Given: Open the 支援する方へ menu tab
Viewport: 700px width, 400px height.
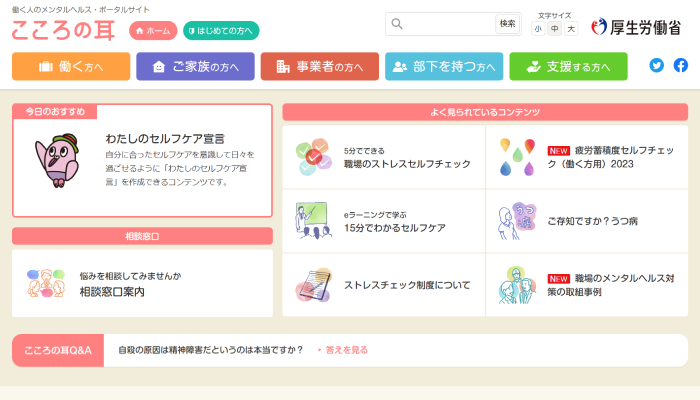Looking at the screenshot, I should click(568, 67).
